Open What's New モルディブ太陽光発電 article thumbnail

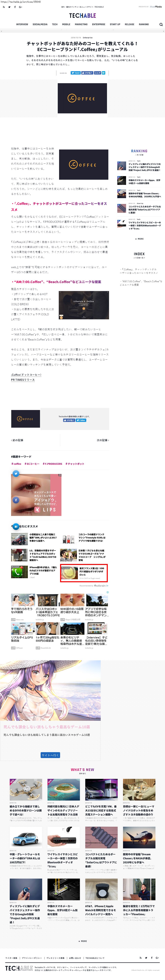63,790
